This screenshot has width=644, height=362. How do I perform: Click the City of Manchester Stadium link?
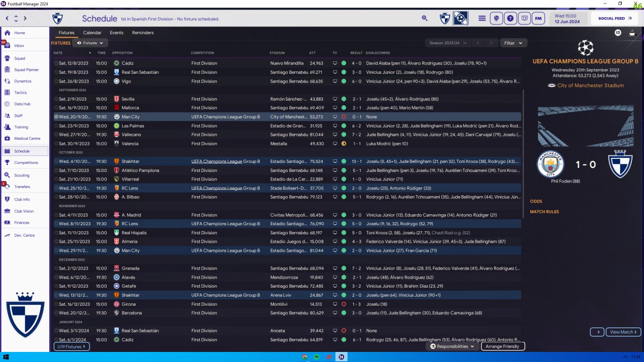click(x=590, y=85)
